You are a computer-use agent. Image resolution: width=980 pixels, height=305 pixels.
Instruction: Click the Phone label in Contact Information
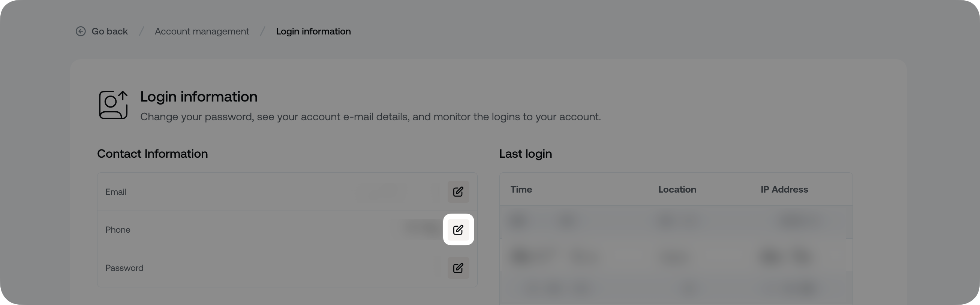tap(118, 230)
